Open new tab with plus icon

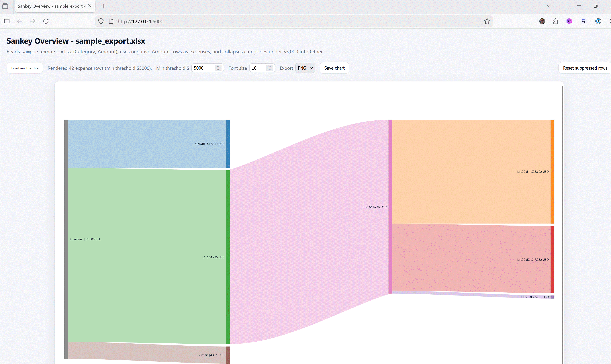coord(103,6)
